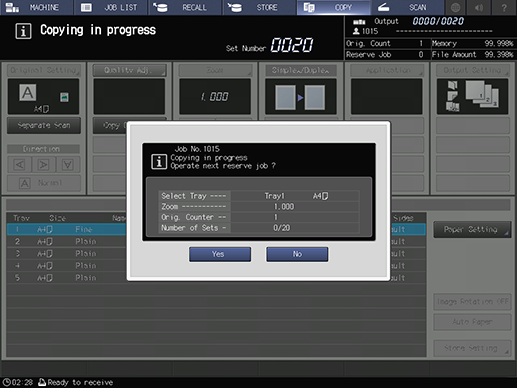Click the simplex to simplex page icon
Screen dimensions: 517x388
[300, 97]
